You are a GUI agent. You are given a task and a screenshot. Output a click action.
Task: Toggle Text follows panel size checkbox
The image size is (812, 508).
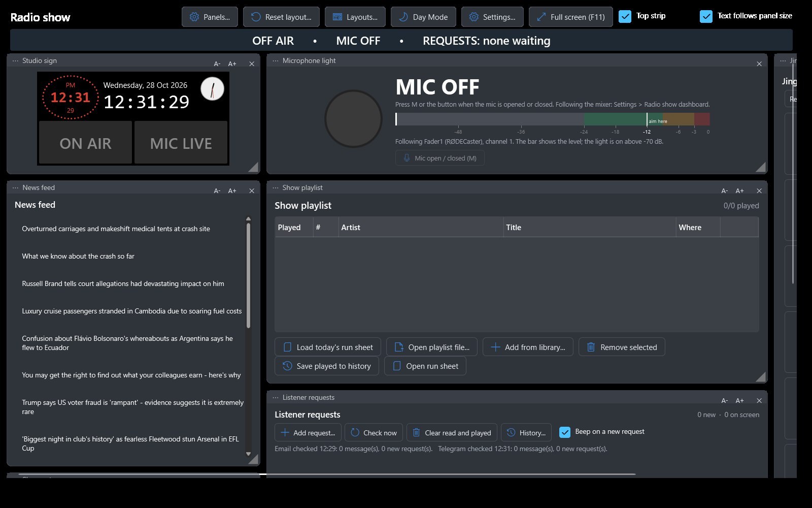(x=706, y=16)
